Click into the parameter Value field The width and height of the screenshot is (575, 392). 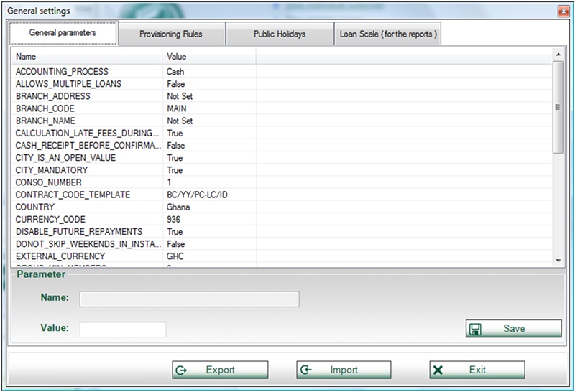pos(123,329)
